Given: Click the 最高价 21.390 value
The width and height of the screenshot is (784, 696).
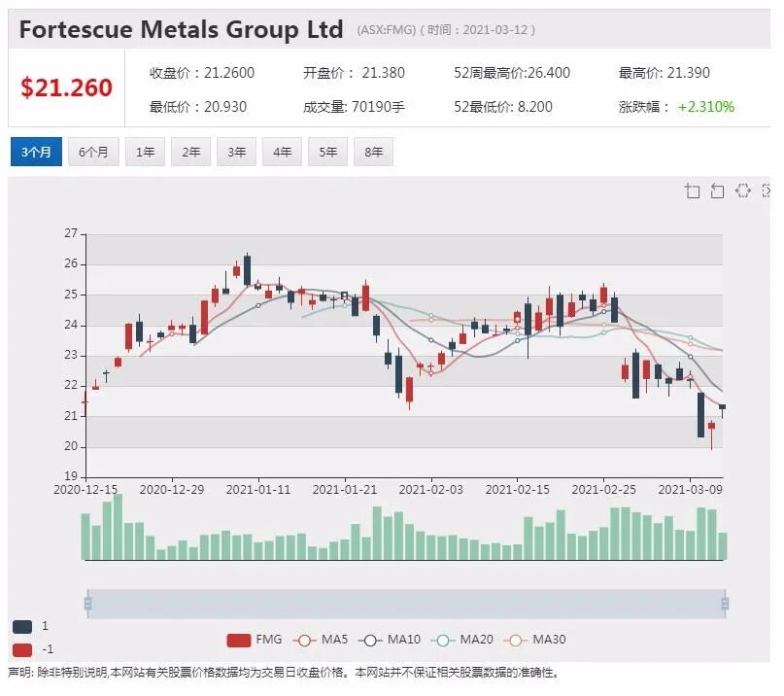Looking at the screenshot, I should (689, 73).
